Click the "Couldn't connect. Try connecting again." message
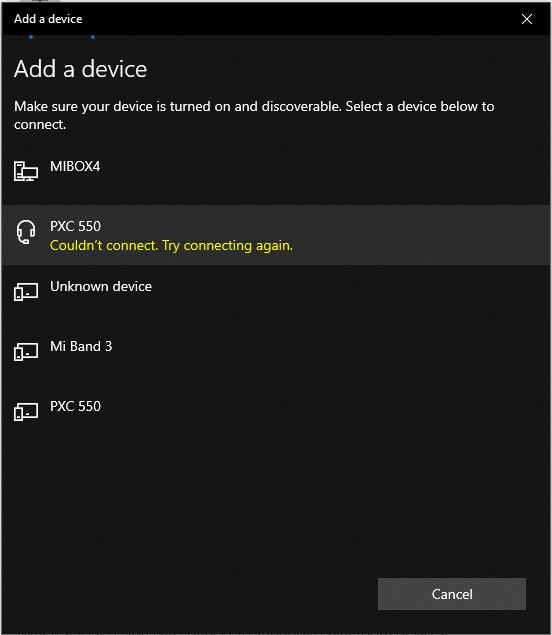 pos(171,245)
